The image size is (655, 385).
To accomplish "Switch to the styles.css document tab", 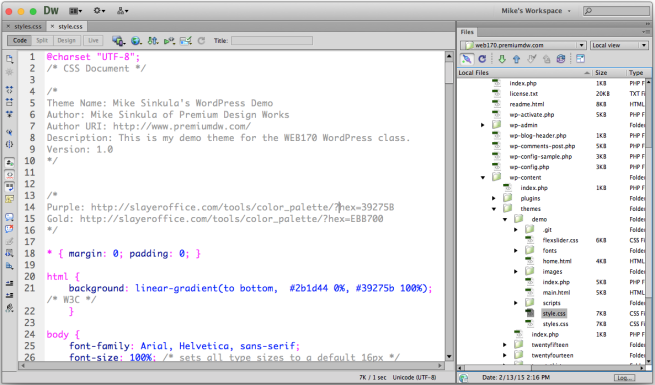I will (x=28, y=26).
